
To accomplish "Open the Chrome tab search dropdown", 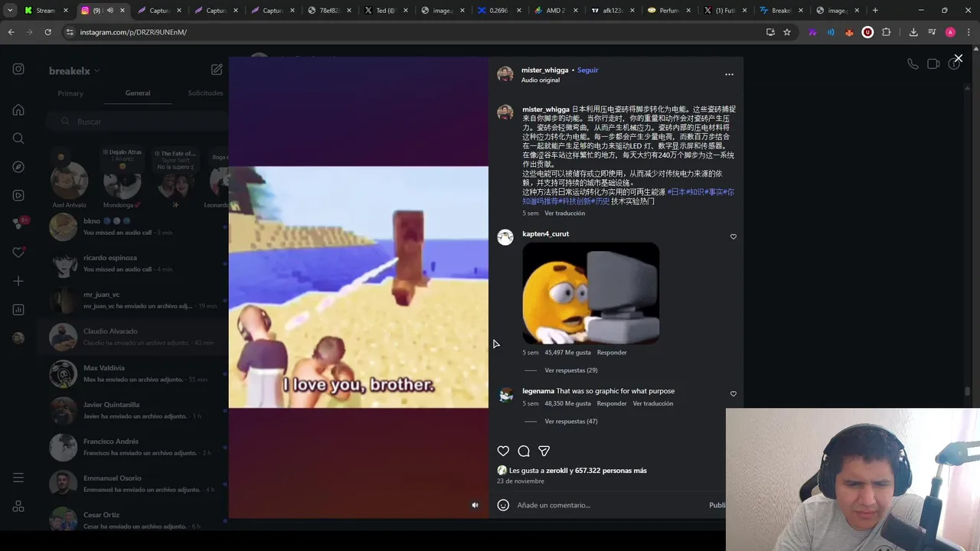I will [10, 11].
